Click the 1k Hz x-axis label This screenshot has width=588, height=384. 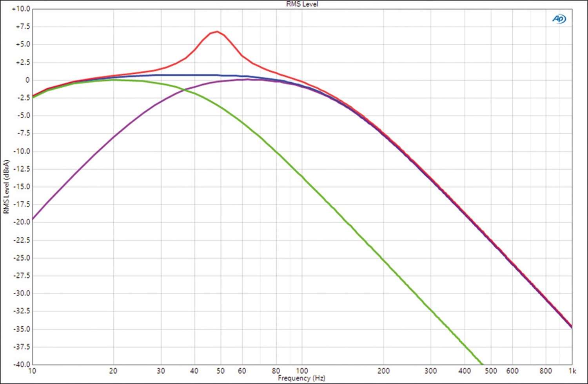pyautogui.click(x=572, y=371)
